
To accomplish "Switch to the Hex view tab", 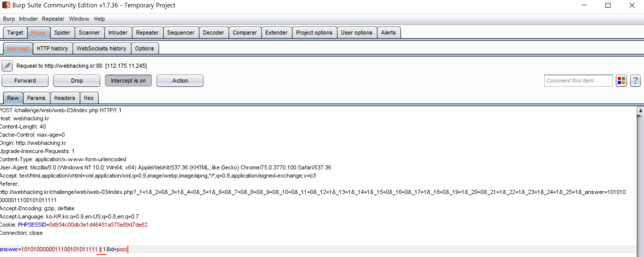I will (x=89, y=98).
